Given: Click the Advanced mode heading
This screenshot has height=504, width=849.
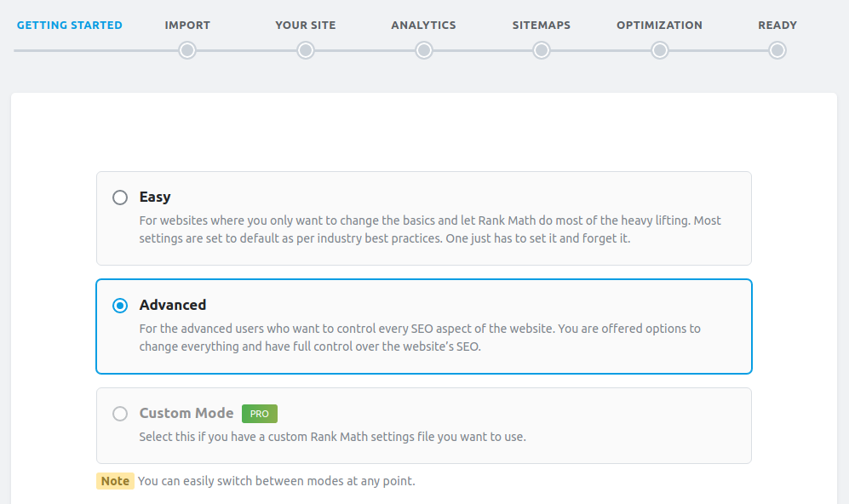Looking at the screenshot, I should (173, 305).
